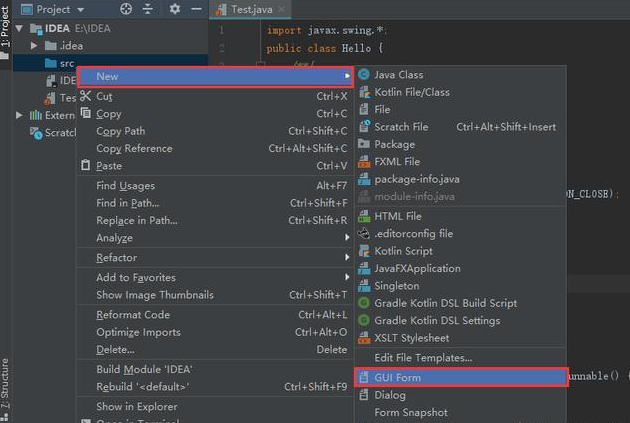Switch to the Test.java editor tab
This screenshot has width=630, height=423.
coord(250,9)
